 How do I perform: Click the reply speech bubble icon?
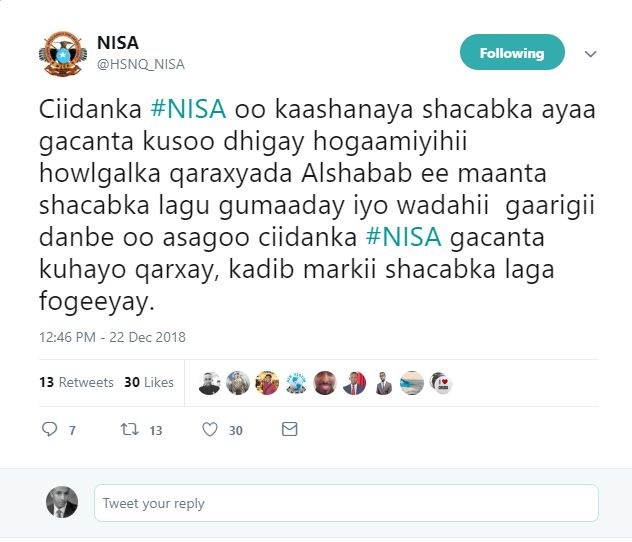coord(50,429)
